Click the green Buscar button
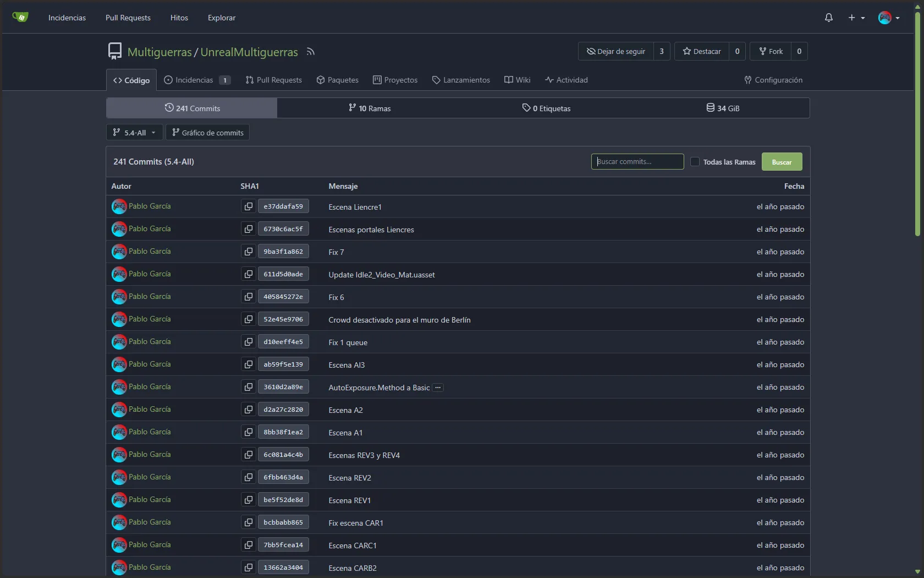The width and height of the screenshot is (924, 578). point(782,162)
